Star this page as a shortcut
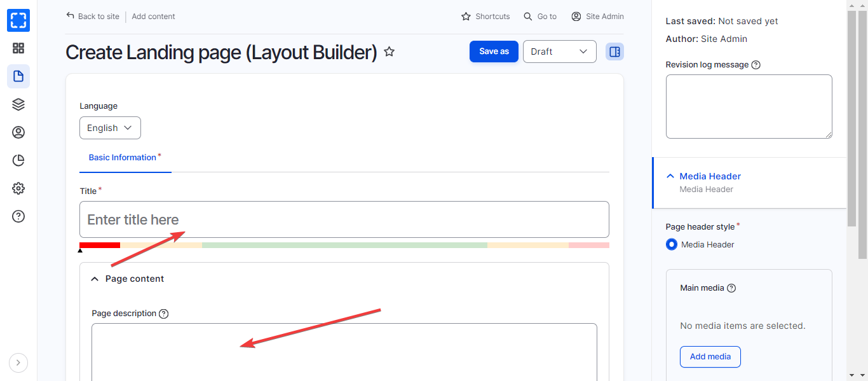This screenshot has width=868, height=381. click(x=390, y=52)
